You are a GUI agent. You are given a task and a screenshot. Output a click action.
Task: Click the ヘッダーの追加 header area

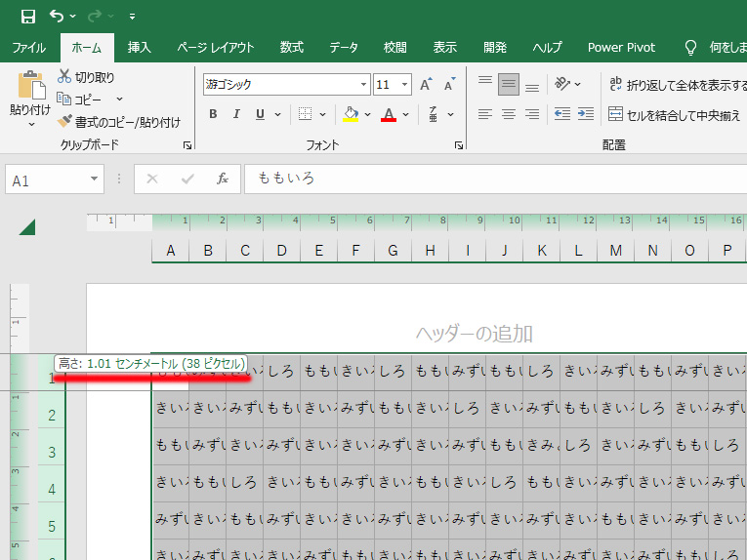coord(474,334)
